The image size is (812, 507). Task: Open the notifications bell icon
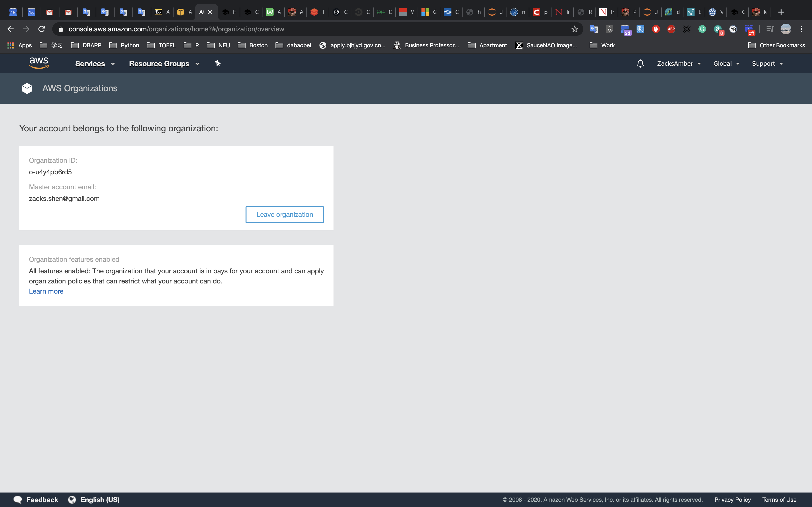[x=640, y=64]
